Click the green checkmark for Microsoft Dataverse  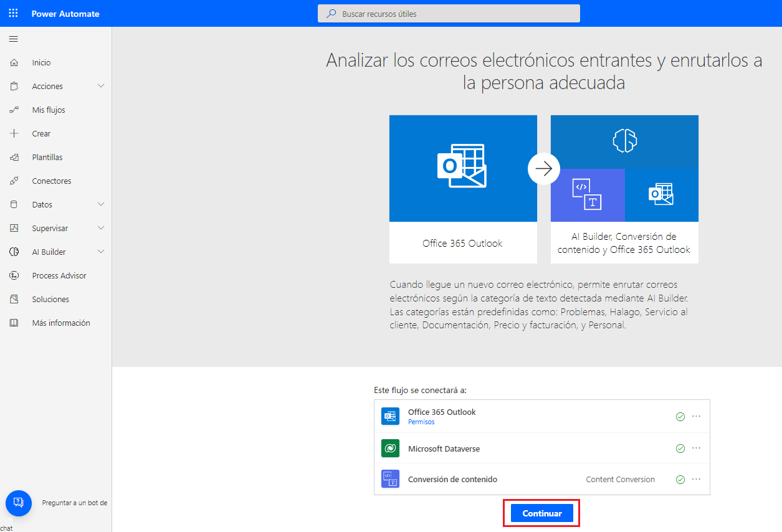pyautogui.click(x=680, y=448)
